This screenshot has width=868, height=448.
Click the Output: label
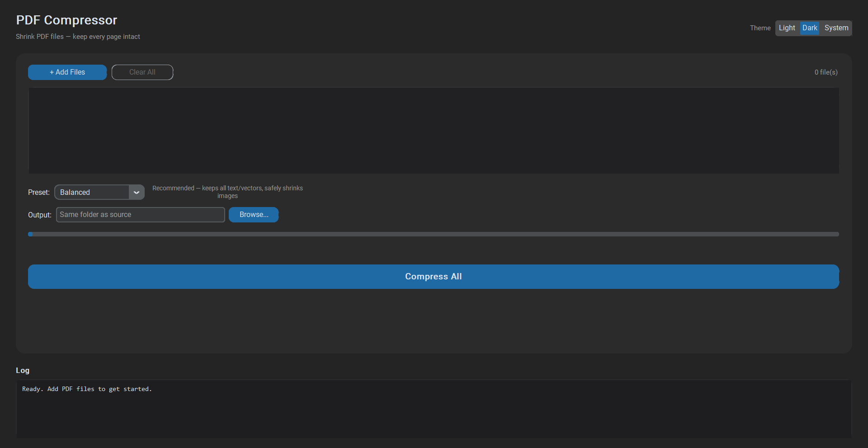point(40,215)
